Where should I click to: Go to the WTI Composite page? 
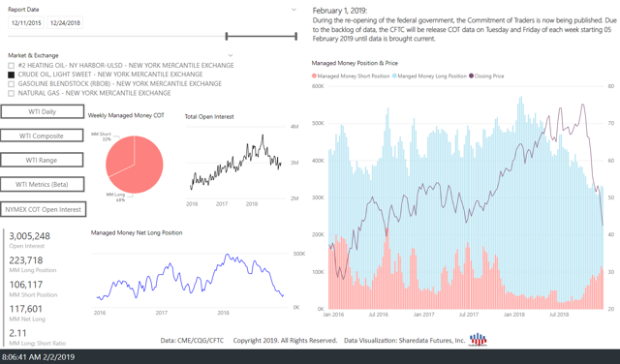tap(42, 136)
